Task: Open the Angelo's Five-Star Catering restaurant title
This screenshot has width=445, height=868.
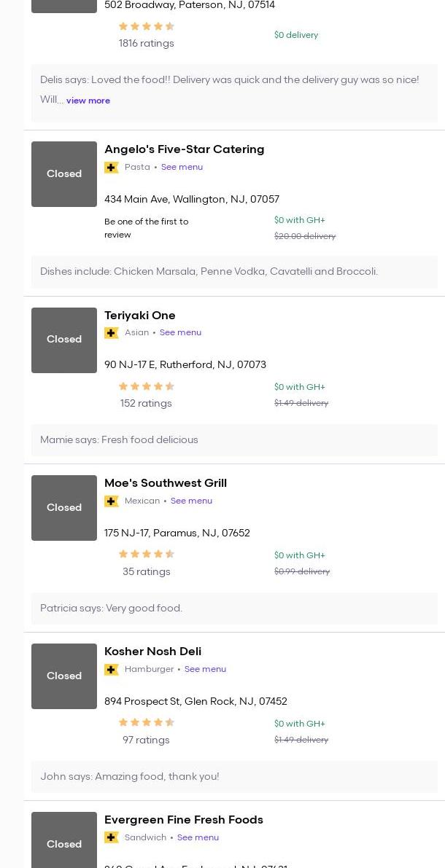Action: click(184, 149)
